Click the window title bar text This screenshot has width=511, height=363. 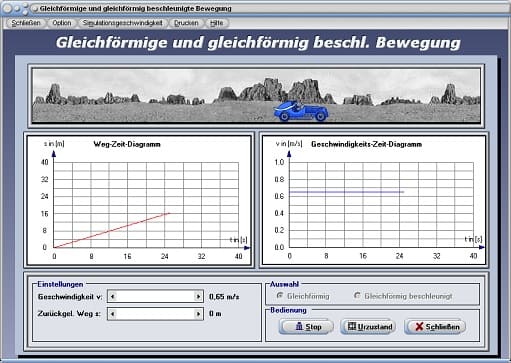[135, 8]
